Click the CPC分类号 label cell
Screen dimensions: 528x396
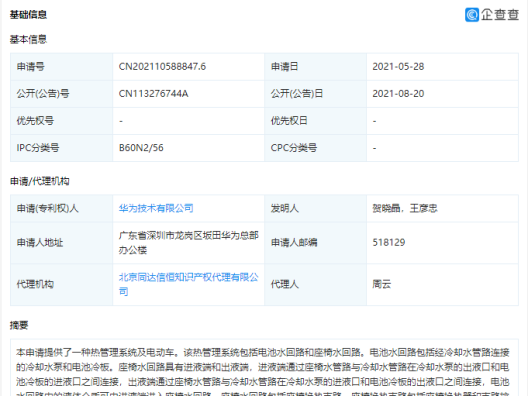coord(316,148)
